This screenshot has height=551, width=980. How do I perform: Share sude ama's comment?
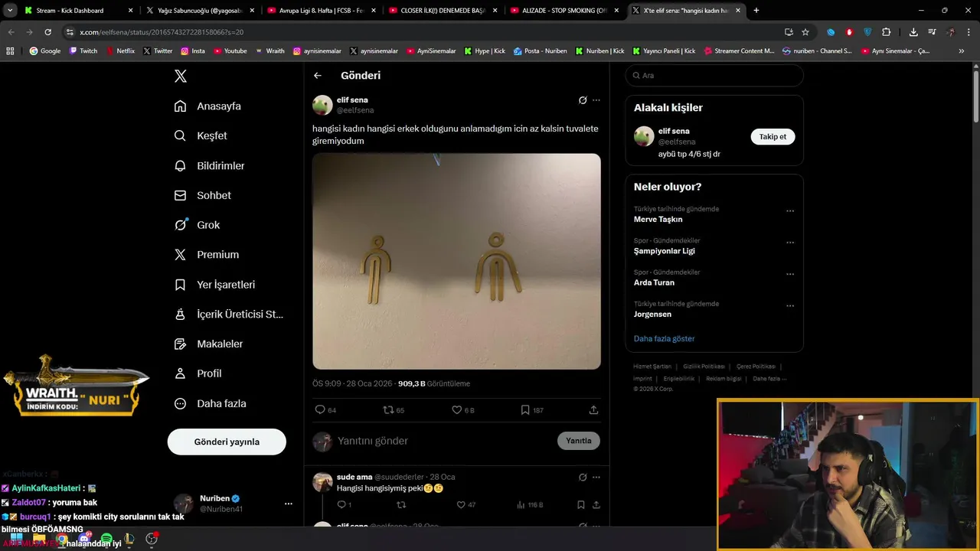pos(596,505)
